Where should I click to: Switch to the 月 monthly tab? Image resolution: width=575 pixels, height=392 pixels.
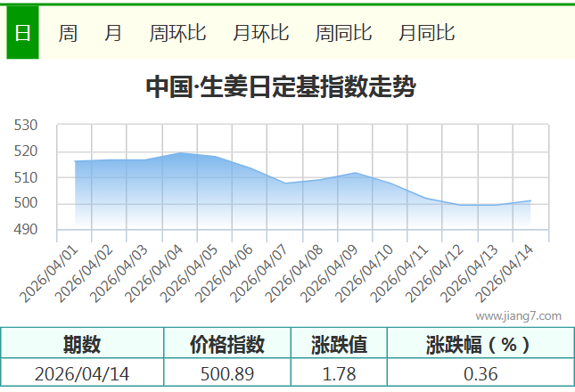[x=113, y=33]
